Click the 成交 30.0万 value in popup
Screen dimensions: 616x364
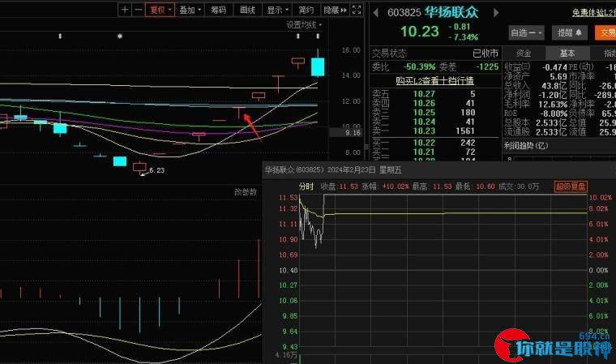click(x=528, y=186)
